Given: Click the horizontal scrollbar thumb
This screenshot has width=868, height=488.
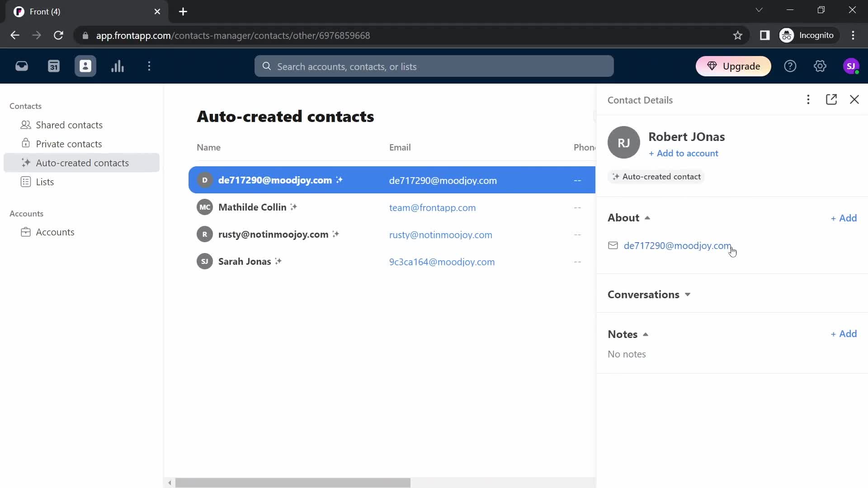Looking at the screenshot, I should pyautogui.click(x=292, y=483).
